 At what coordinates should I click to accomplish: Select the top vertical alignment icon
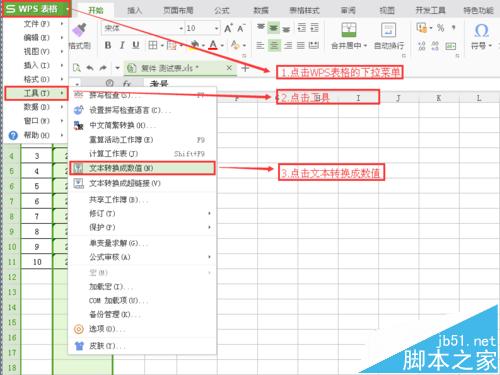tap(261, 28)
